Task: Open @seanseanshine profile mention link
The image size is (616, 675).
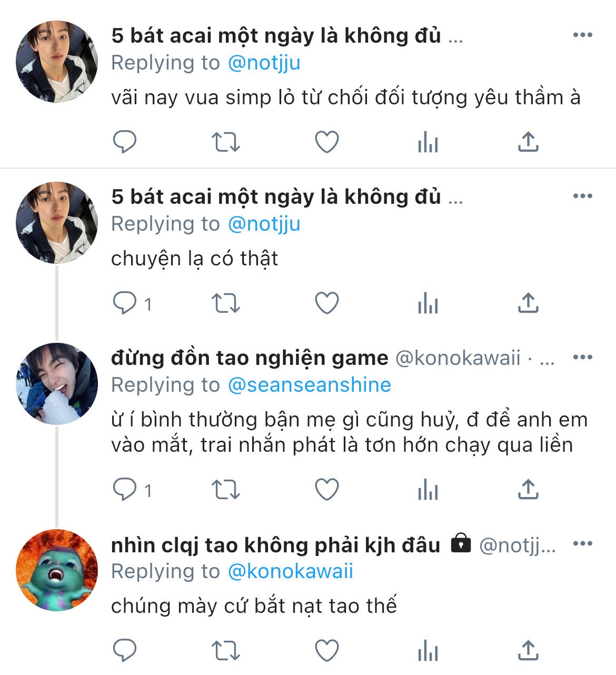Action: [x=310, y=385]
